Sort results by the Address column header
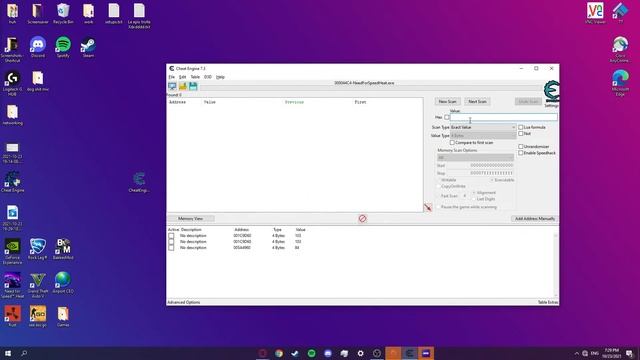 point(178,102)
